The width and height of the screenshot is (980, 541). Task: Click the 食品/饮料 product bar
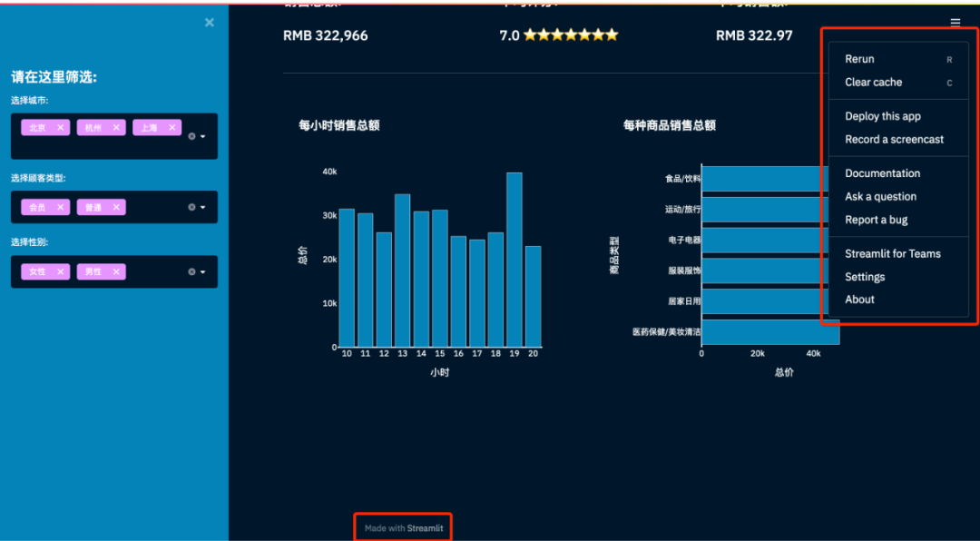click(x=766, y=179)
